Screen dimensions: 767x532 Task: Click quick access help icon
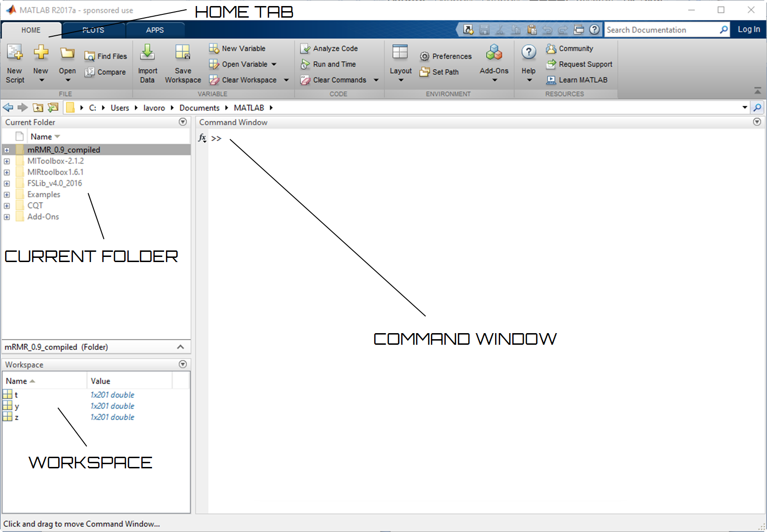click(595, 30)
